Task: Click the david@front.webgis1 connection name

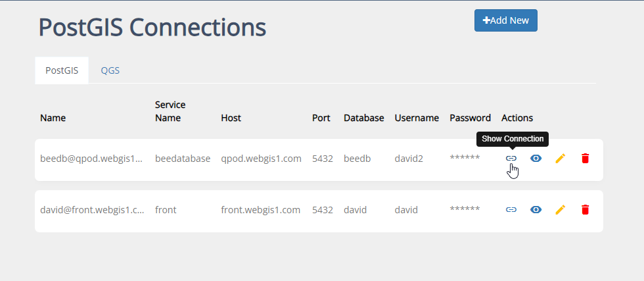Action: [x=91, y=210]
